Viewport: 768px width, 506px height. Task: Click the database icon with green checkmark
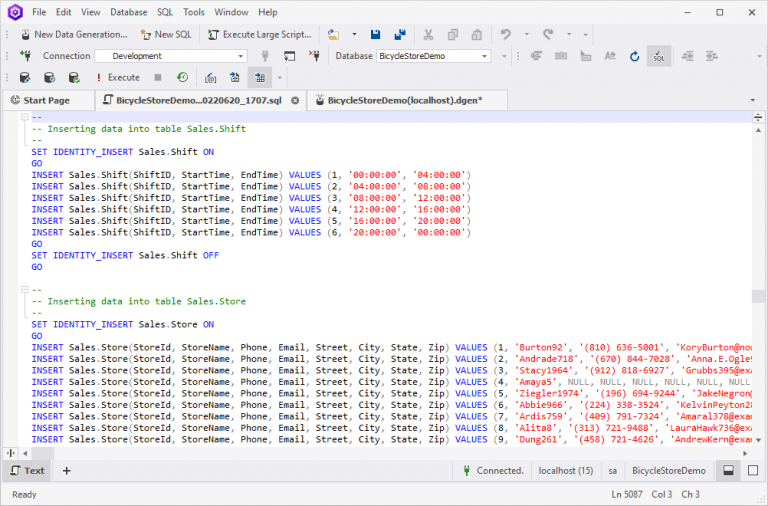point(73,77)
